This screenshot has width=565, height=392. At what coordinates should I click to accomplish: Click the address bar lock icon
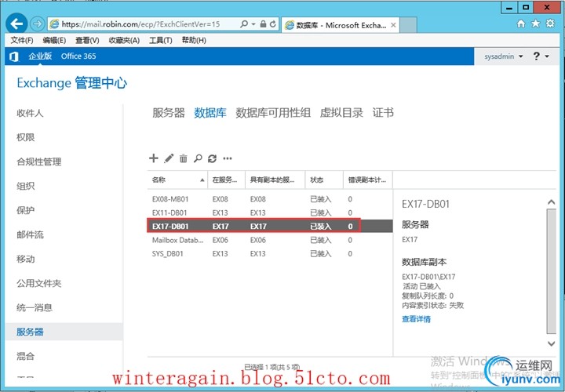click(x=264, y=24)
